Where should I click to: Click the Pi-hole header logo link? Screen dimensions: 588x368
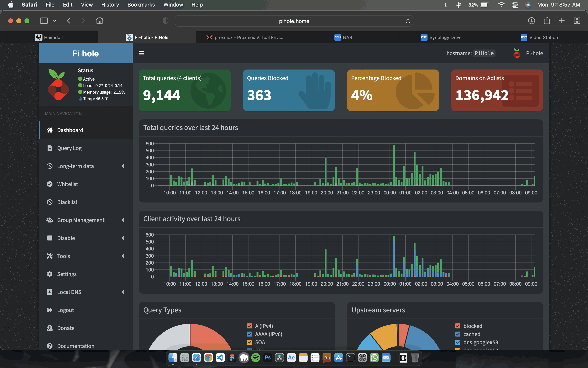(86, 53)
